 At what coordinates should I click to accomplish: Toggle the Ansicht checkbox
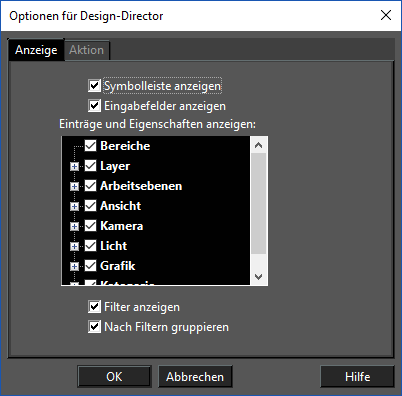point(90,206)
